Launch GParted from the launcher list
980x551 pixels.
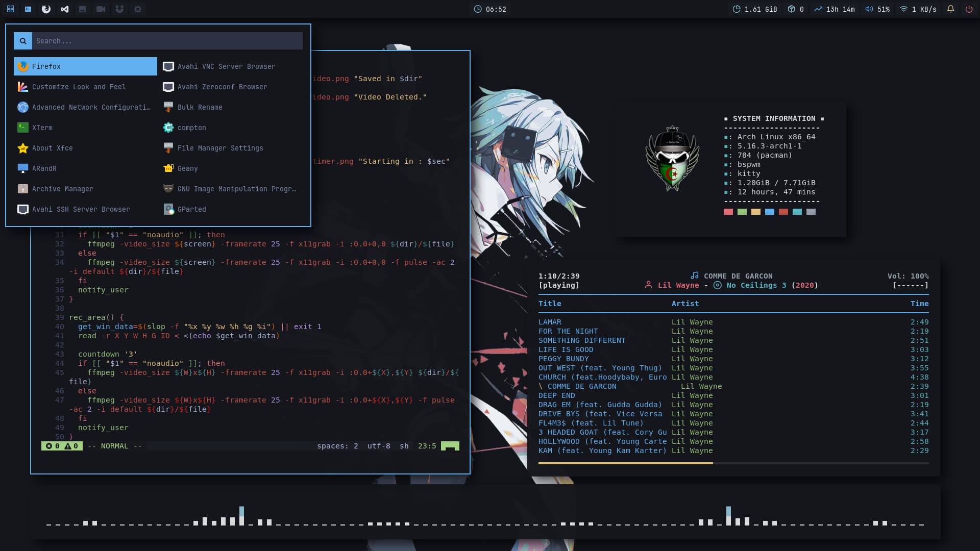point(191,209)
